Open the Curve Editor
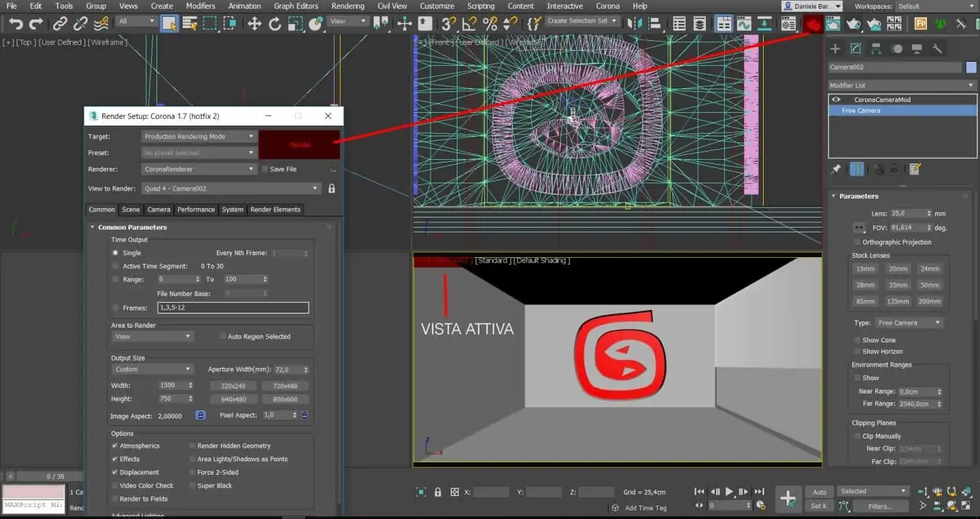This screenshot has width=980, height=519. coord(744,24)
